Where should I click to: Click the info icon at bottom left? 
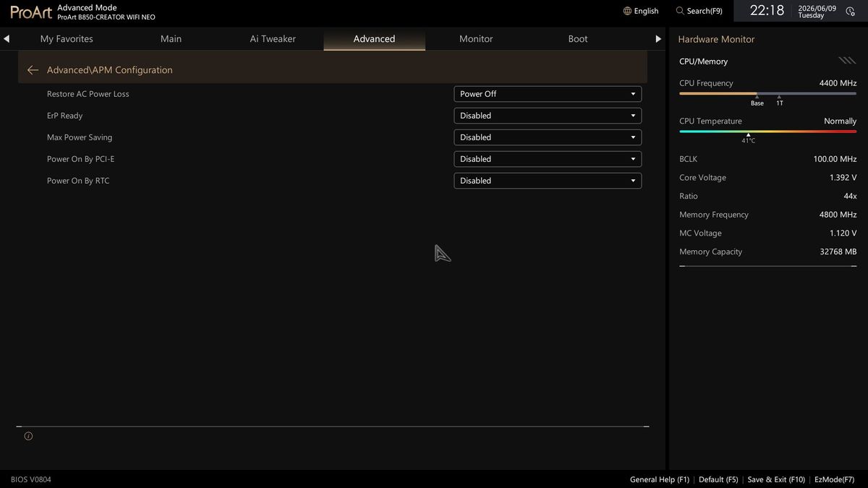point(28,436)
